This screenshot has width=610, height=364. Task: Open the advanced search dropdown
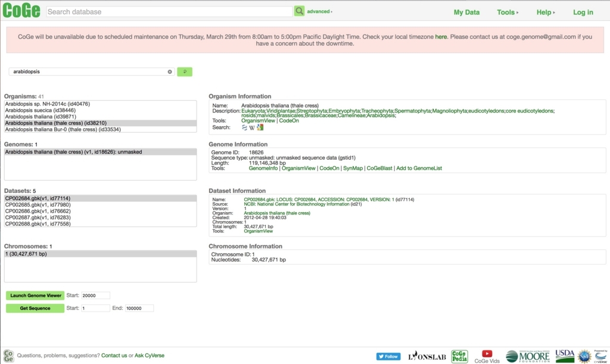(319, 12)
